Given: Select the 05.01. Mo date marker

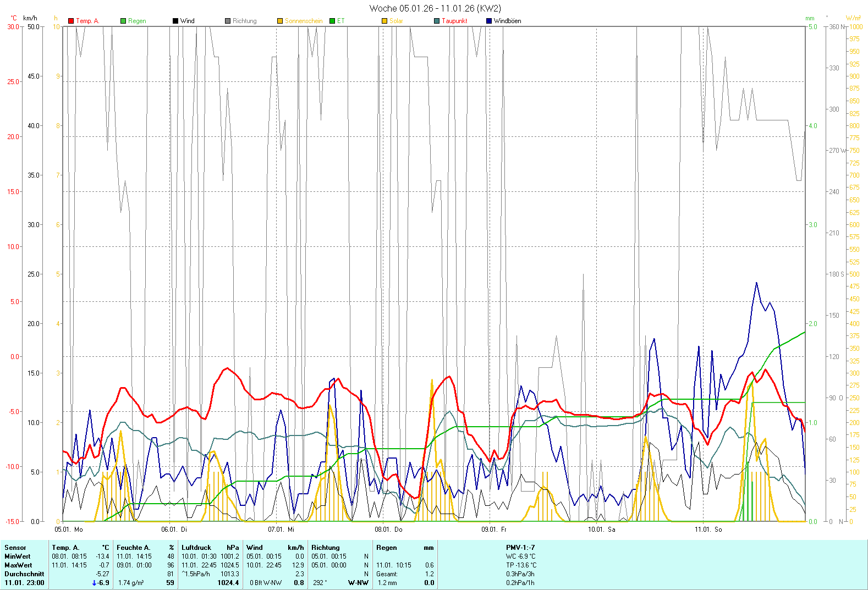Looking at the screenshot, I should tap(69, 530).
